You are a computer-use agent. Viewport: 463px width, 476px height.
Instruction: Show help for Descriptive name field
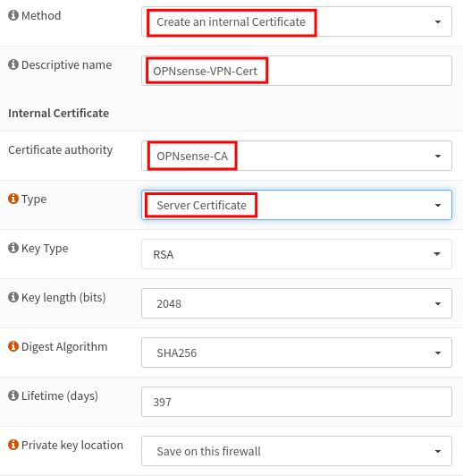pos(13,64)
